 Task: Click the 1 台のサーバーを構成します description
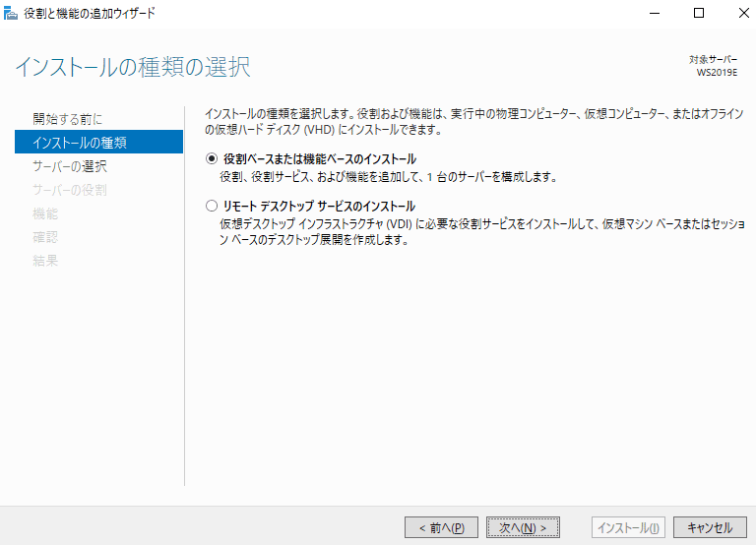coord(389,177)
